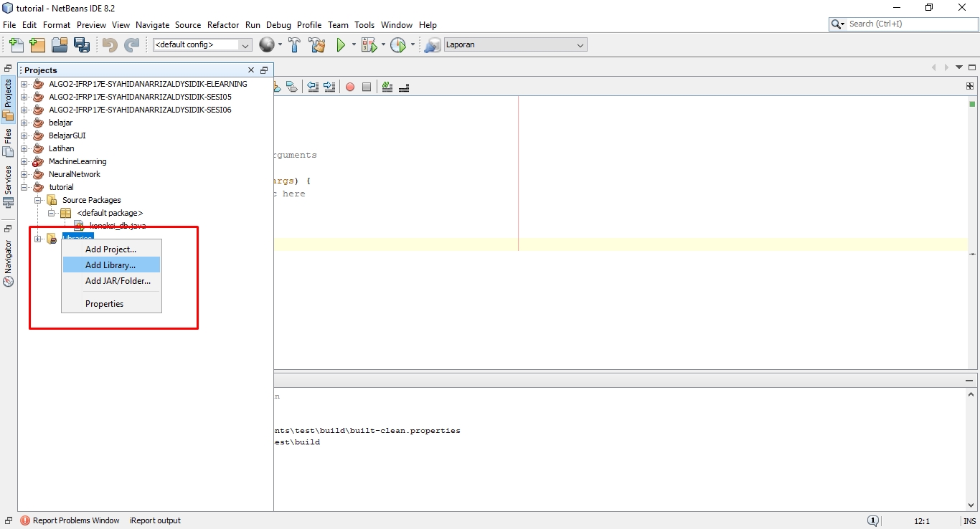Image resolution: width=980 pixels, height=529 pixels.
Task: Open the default config dropdown
Action: point(246,44)
